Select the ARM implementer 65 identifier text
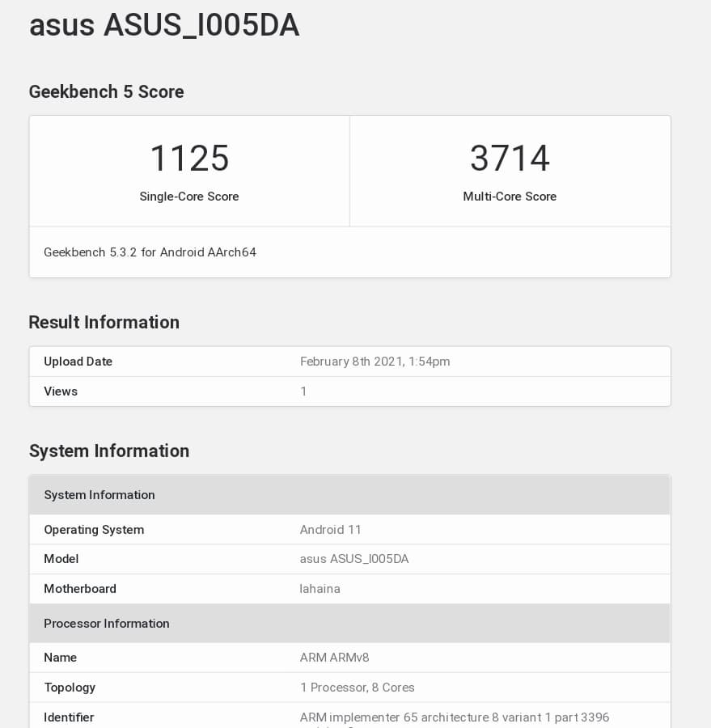 tap(455, 719)
